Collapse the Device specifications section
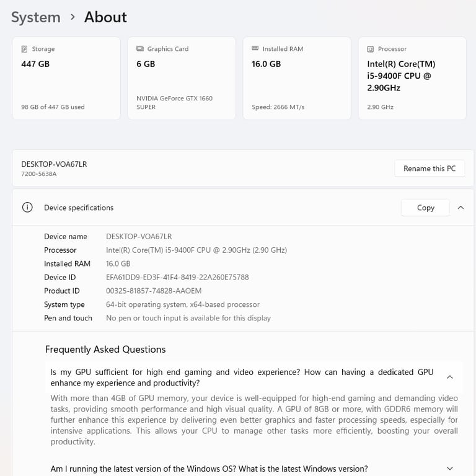The height and width of the screenshot is (476, 476). pyautogui.click(x=461, y=208)
